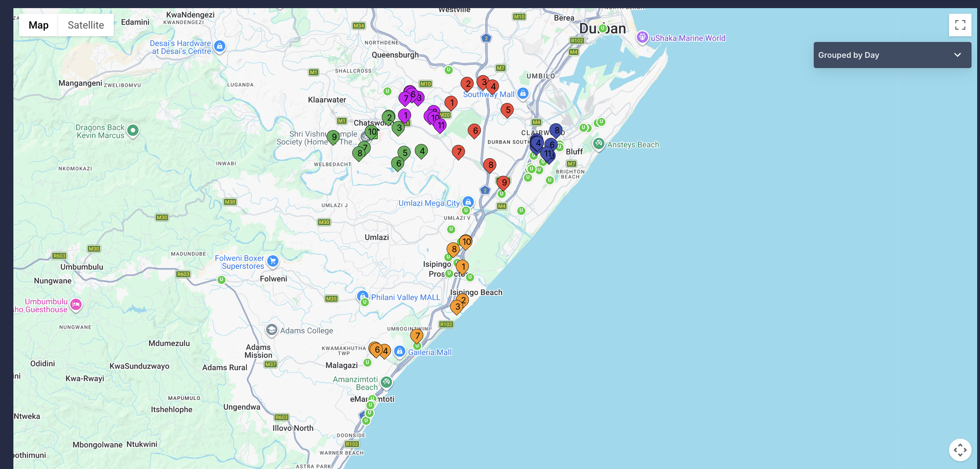This screenshot has height=469, width=980.
Task: Select the Folweni Boxer Superstores cart pin
Action: (273, 261)
